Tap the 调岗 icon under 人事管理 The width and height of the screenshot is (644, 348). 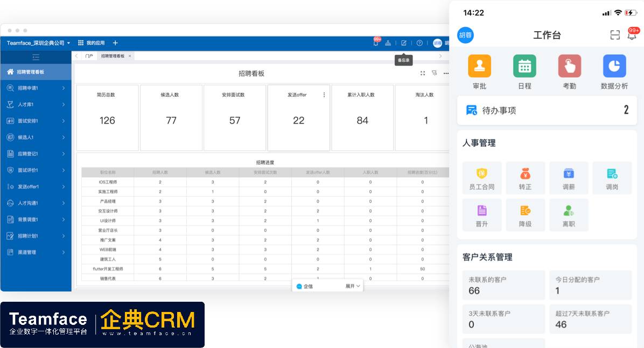point(612,174)
